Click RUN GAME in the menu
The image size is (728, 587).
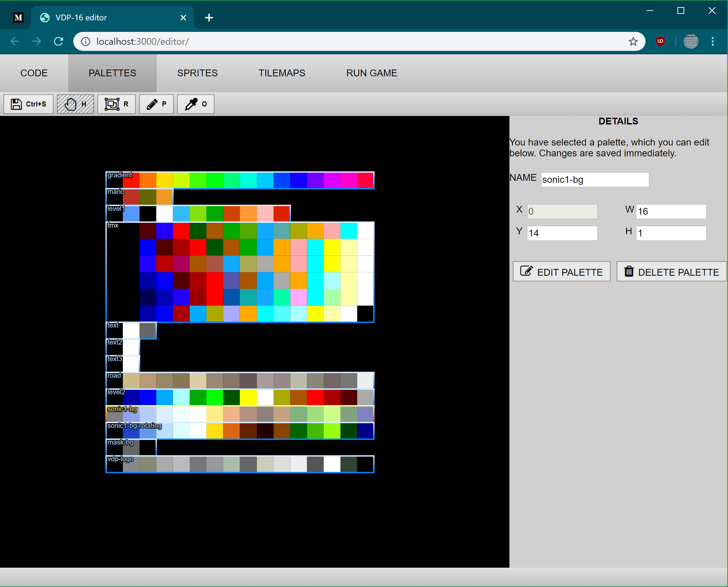coord(372,73)
